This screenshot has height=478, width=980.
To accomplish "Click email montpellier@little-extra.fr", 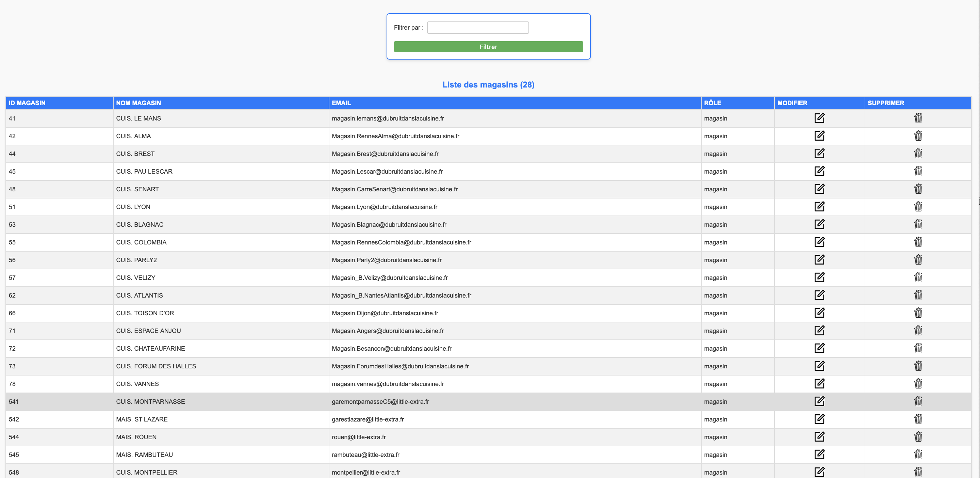I will (365, 472).
